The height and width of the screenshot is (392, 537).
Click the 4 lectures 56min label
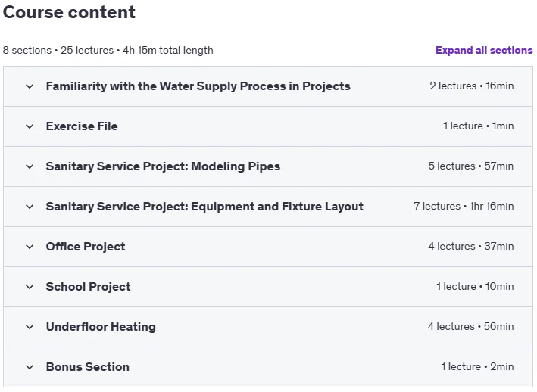(470, 326)
